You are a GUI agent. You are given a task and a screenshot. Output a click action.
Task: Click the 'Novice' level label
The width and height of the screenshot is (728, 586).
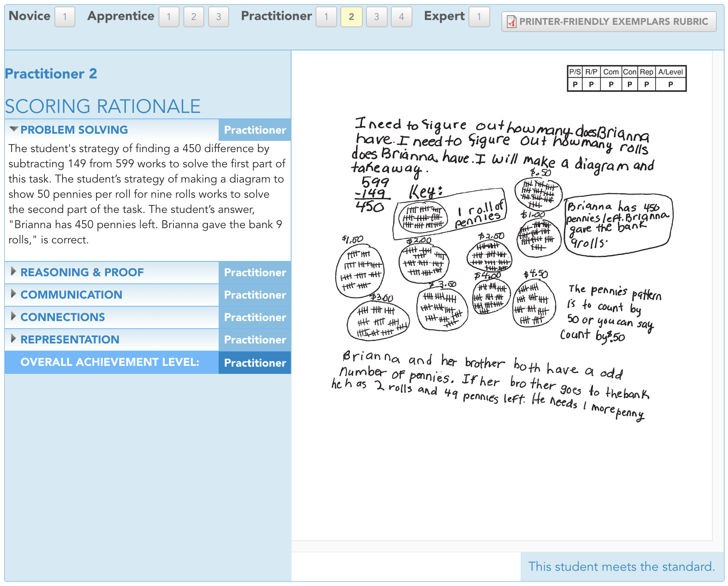tap(30, 16)
